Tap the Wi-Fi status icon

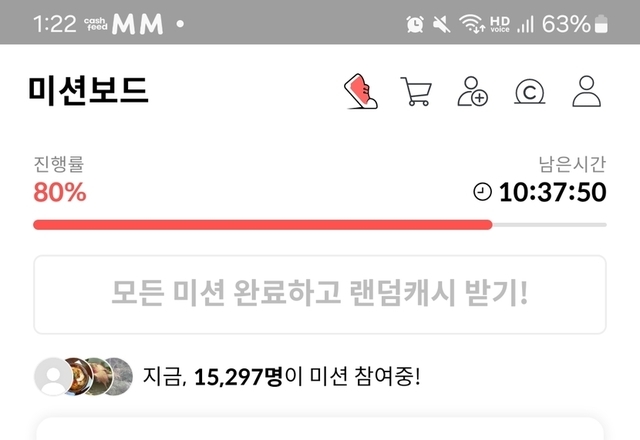[x=472, y=24]
